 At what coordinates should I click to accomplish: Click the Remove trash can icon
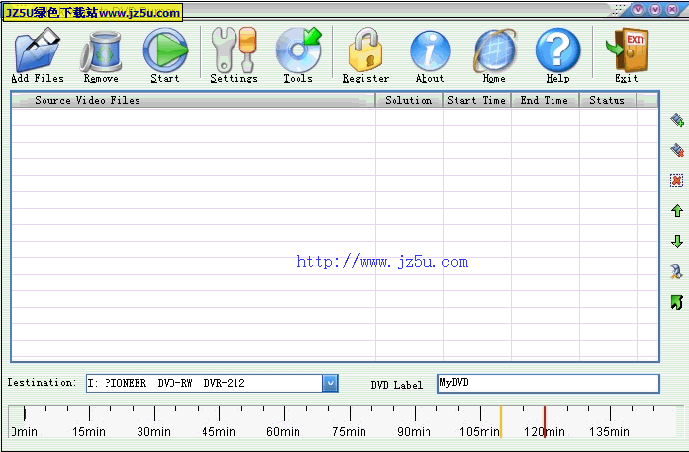tap(101, 50)
